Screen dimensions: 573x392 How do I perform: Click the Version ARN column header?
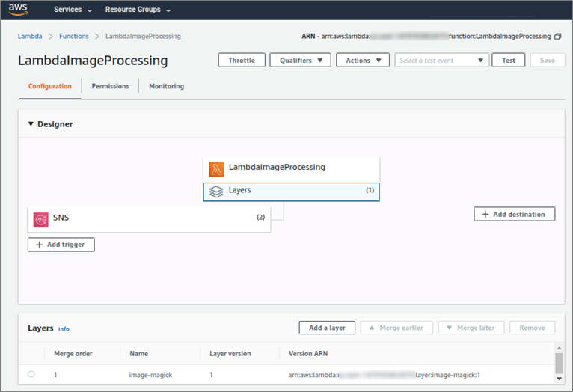coord(308,353)
